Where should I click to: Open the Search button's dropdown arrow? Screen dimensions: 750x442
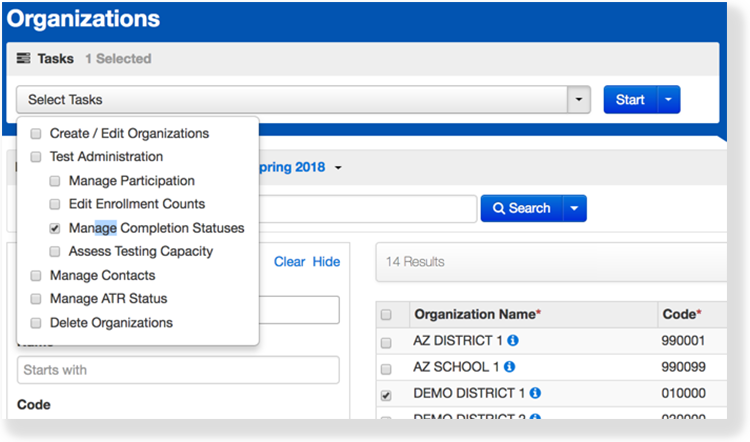tap(574, 208)
